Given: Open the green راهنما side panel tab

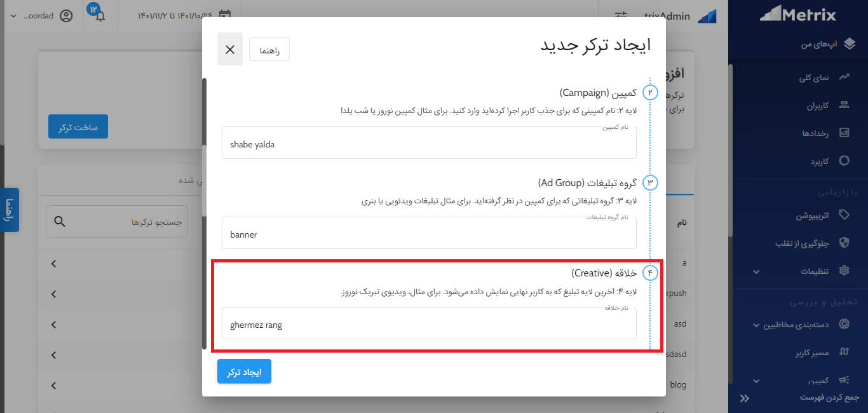Looking at the screenshot, I should coord(9,210).
